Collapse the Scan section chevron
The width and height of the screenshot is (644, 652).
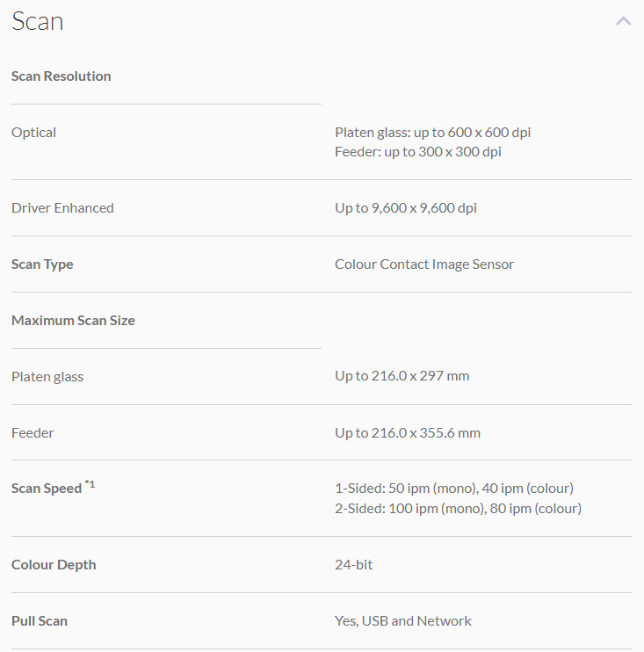click(623, 21)
